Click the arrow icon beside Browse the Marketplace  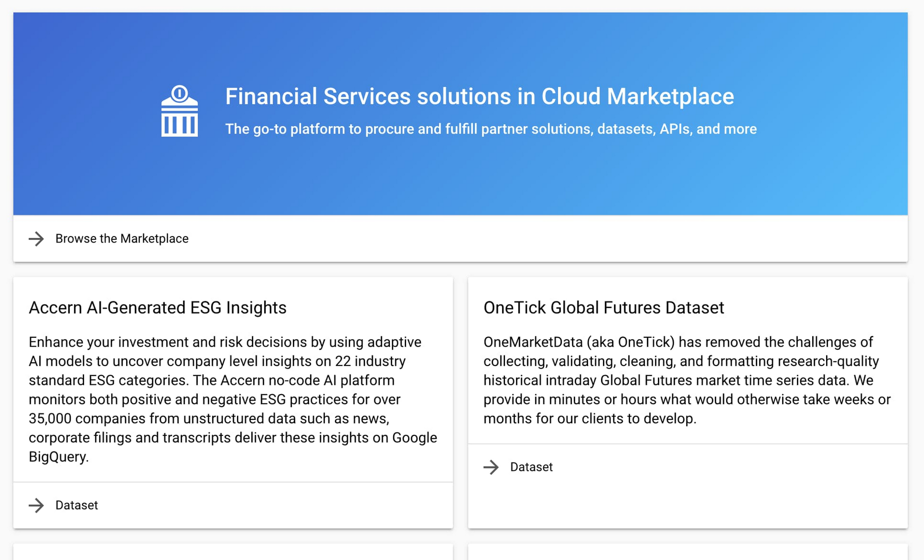(x=36, y=239)
